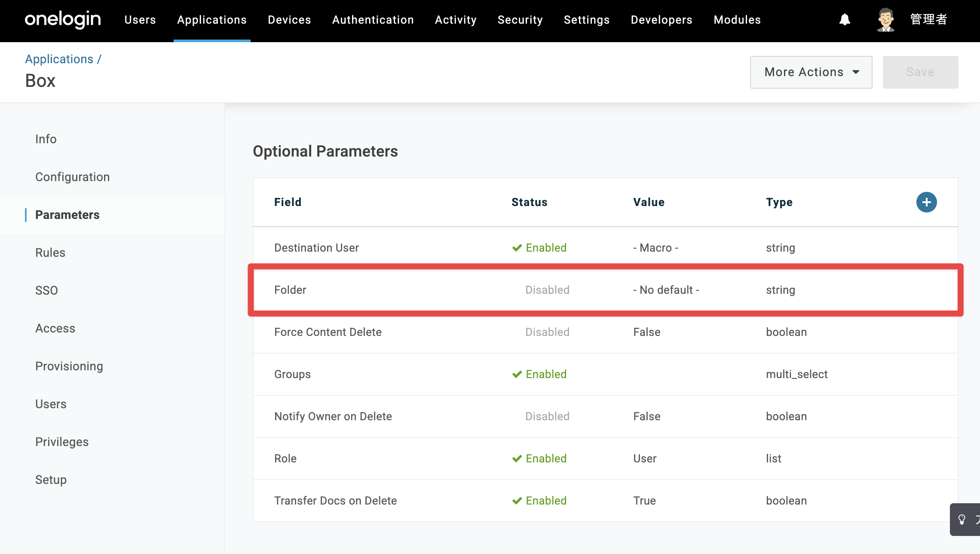
Task: Open the Notify Owner on Delete parameter
Action: pyautogui.click(x=605, y=416)
